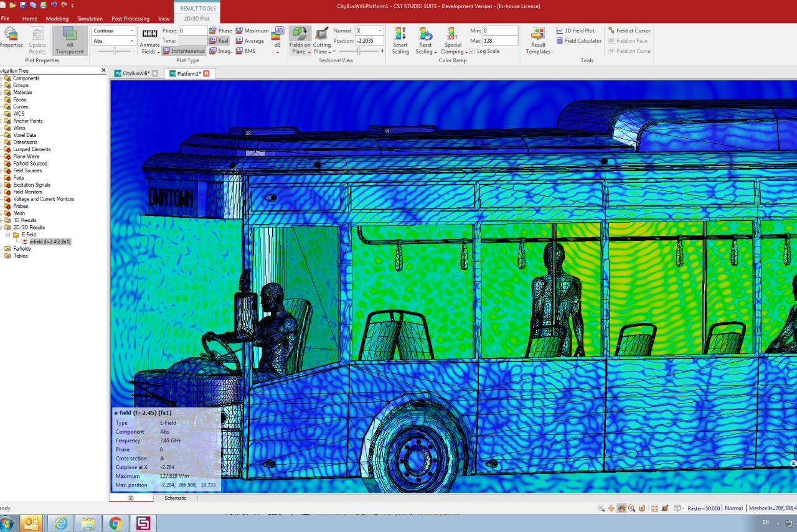Image resolution: width=797 pixels, height=532 pixels.
Task: Switch to the CityBusWifi document tab
Action: click(132, 73)
